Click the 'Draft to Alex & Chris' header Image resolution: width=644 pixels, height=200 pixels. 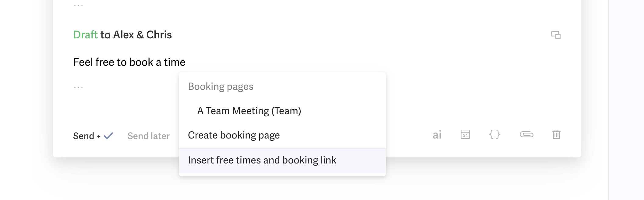(122, 35)
